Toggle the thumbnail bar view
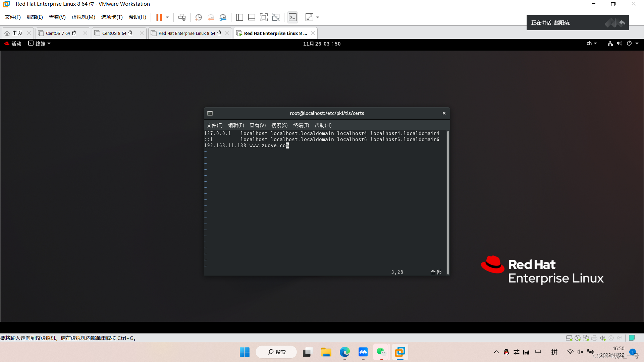This screenshot has height=362, width=644. pos(252,17)
